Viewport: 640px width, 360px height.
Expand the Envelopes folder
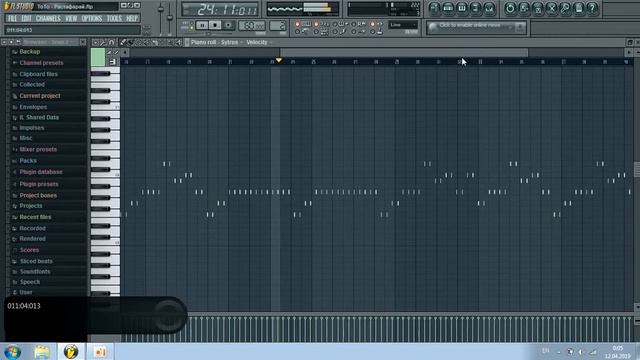(x=33, y=107)
